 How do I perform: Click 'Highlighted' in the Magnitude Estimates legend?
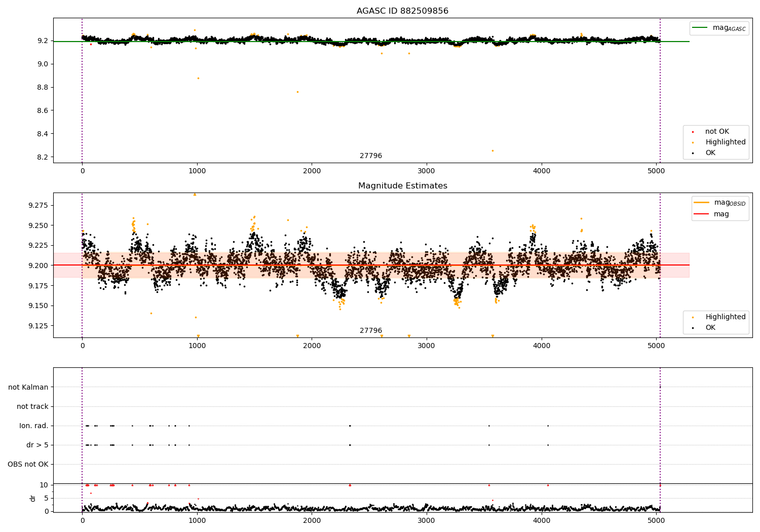(726, 317)
